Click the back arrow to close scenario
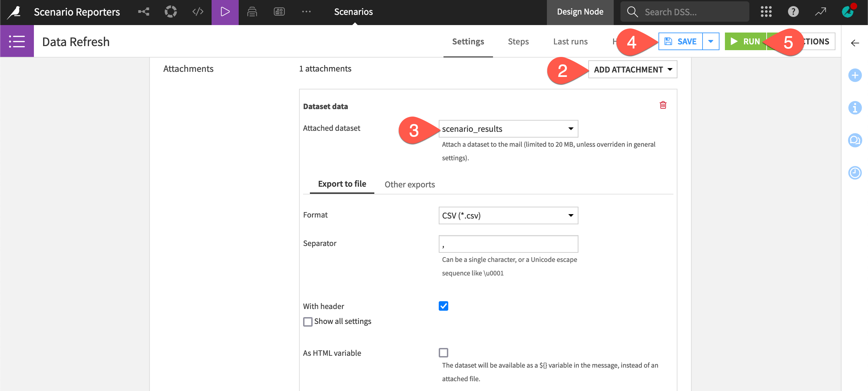Image resolution: width=868 pixels, height=391 pixels. tap(855, 42)
